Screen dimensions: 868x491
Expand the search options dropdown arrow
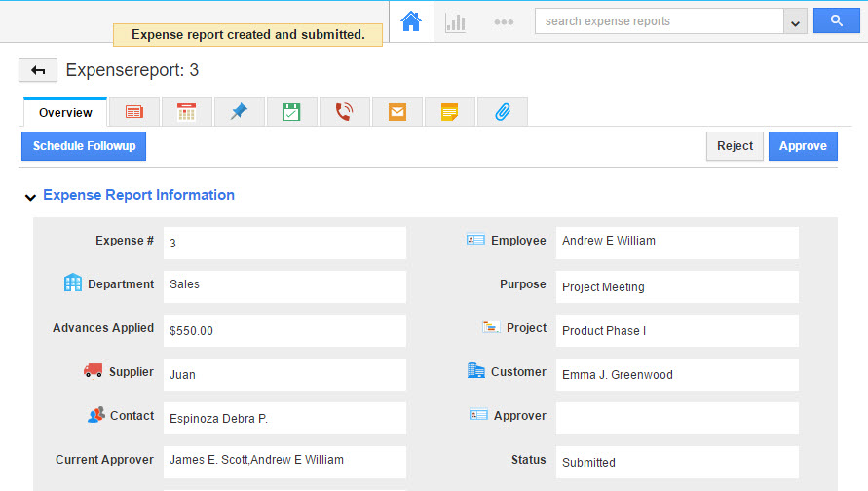pyautogui.click(x=795, y=21)
